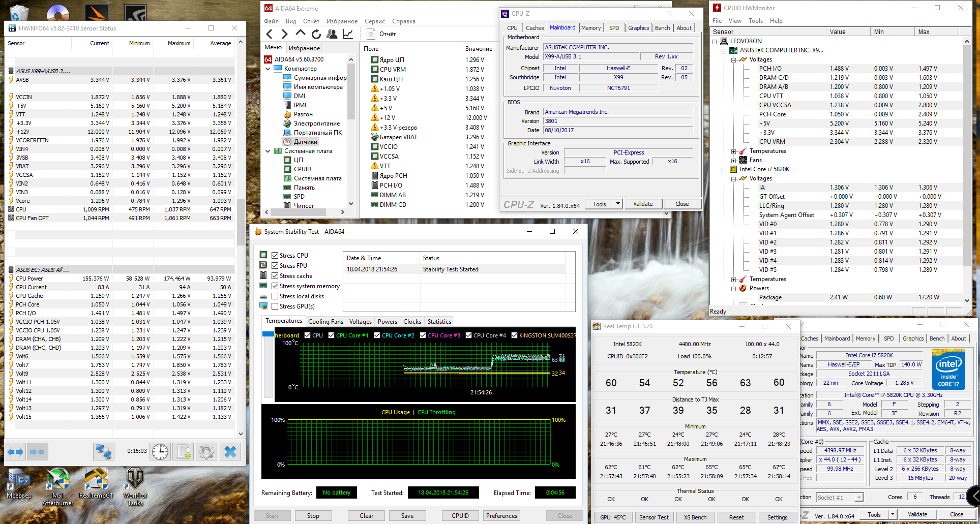Switch to Избранное tab in AIDA64
This screenshot has height=524, width=980.
(304, 48)
